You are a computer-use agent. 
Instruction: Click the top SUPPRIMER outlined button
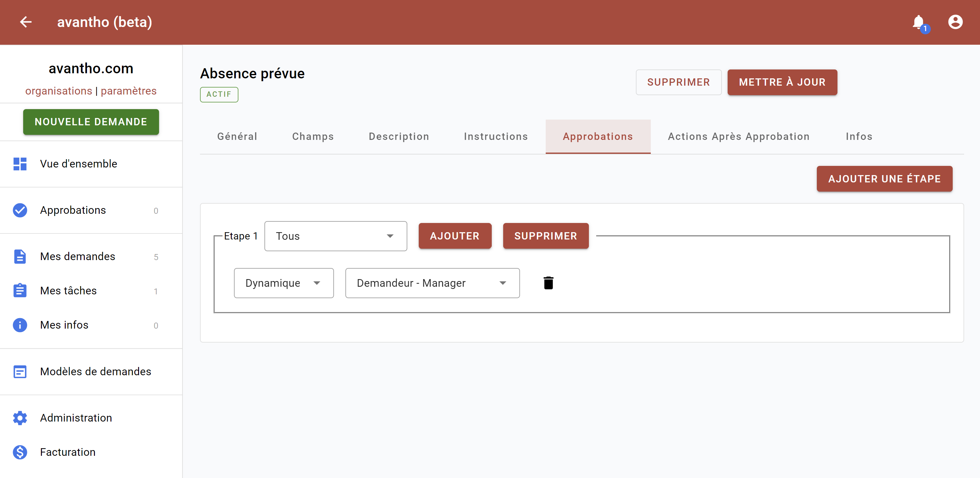678,82
